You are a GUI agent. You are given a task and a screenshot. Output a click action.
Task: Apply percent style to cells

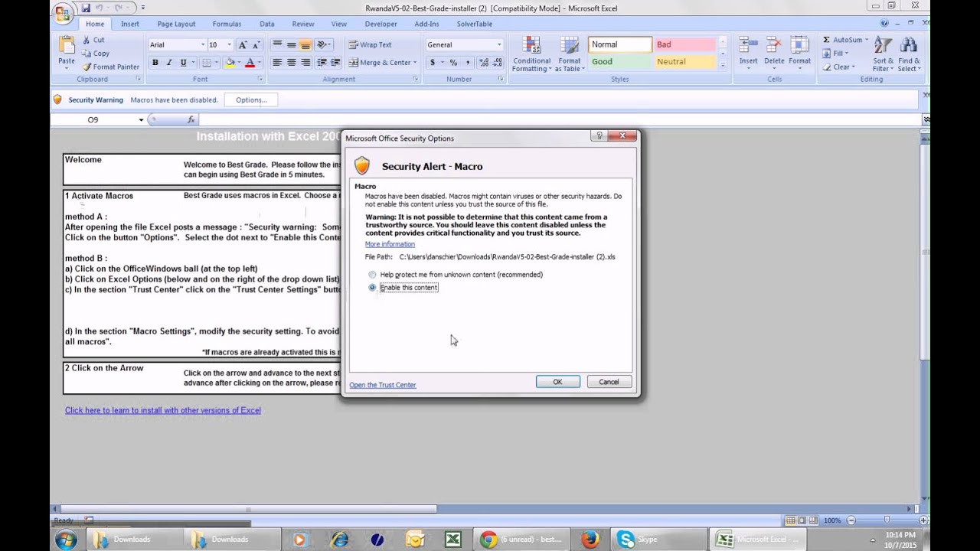[453, 63]
